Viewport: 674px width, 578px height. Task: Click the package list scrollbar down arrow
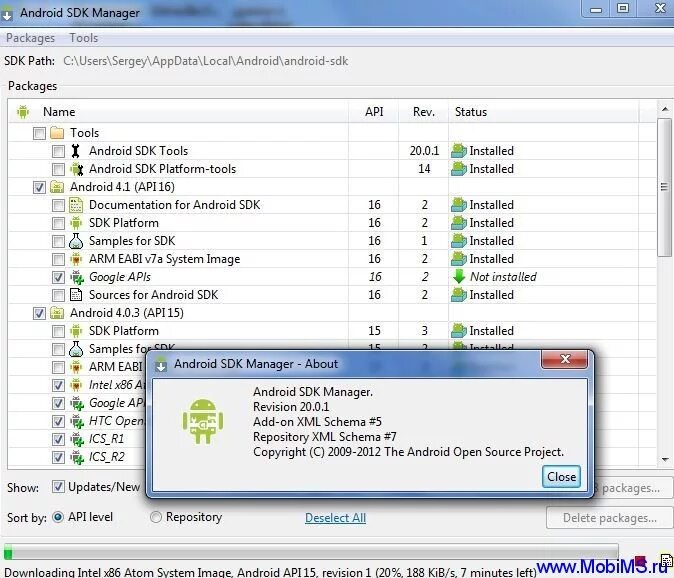pos(665,460)
